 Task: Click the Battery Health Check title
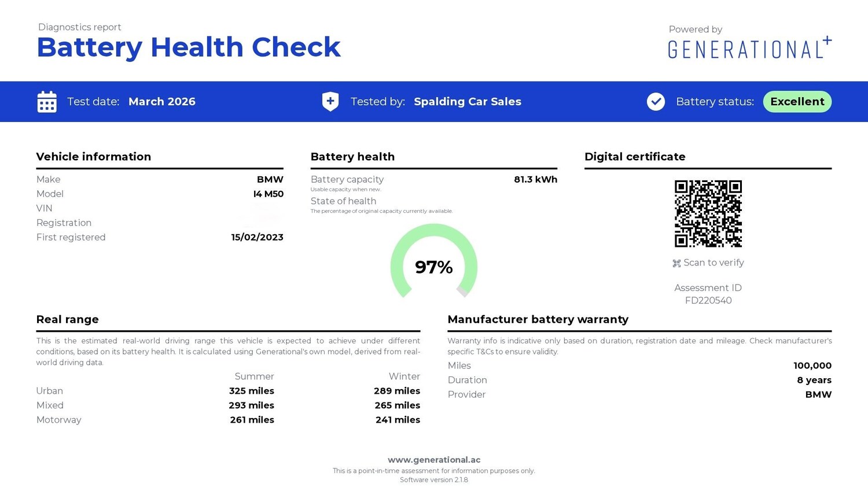pos(189,47)
